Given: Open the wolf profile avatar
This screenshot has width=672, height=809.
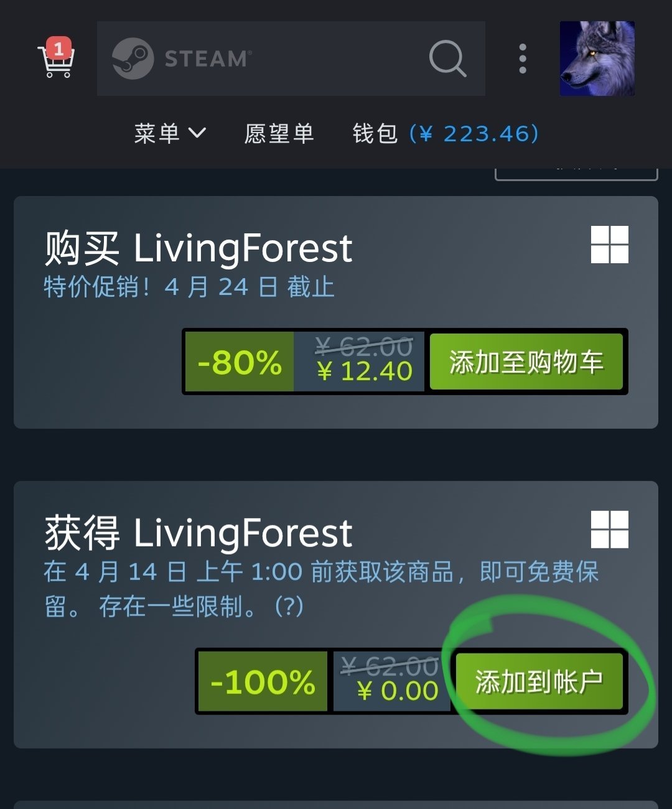Looking at the screenshot, I should 597,58.
